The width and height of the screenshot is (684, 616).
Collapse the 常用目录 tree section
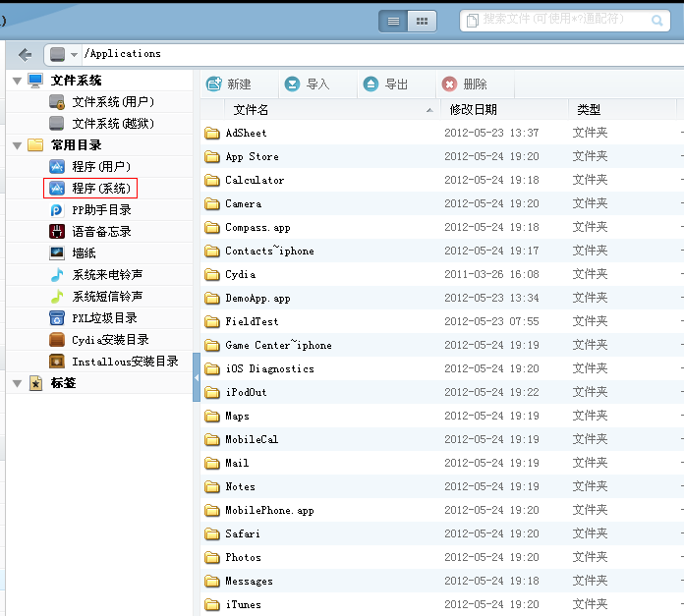coord(17,145)
